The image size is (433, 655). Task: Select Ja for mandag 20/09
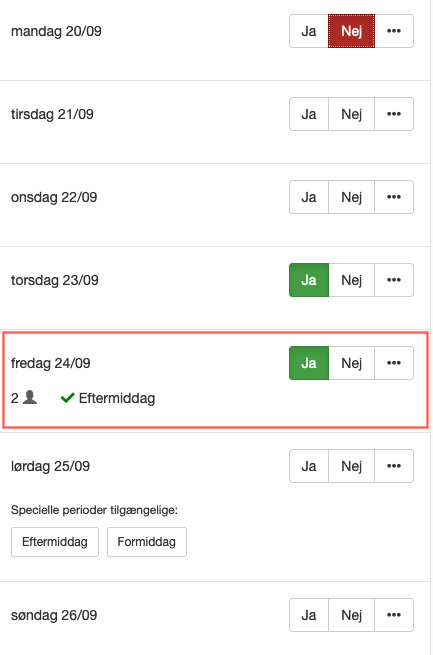coord(309,31)
